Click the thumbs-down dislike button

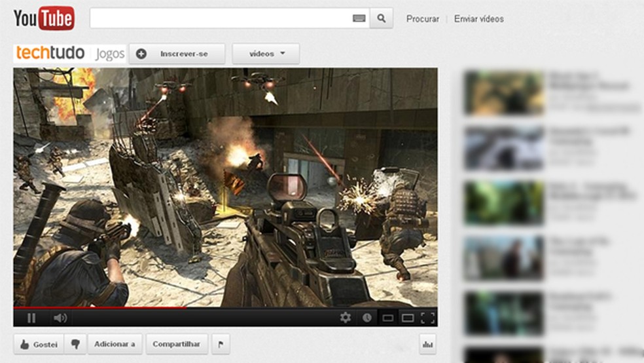coord(75,344)
